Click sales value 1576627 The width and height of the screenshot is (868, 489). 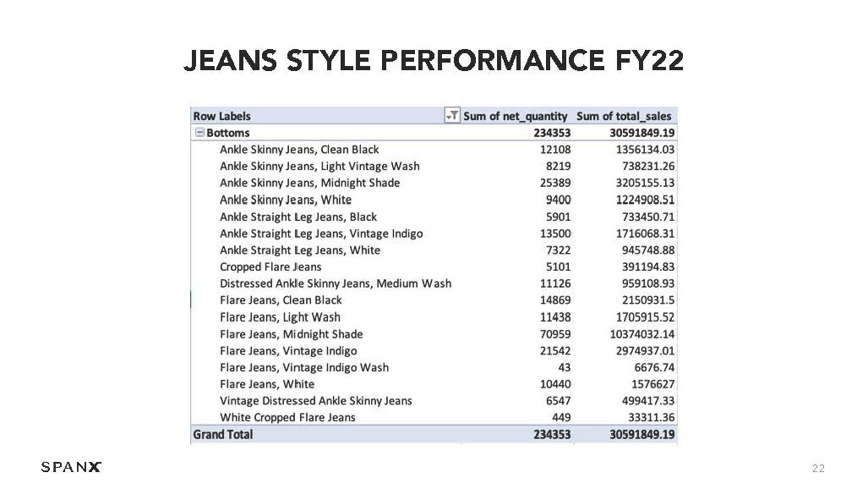653,384
